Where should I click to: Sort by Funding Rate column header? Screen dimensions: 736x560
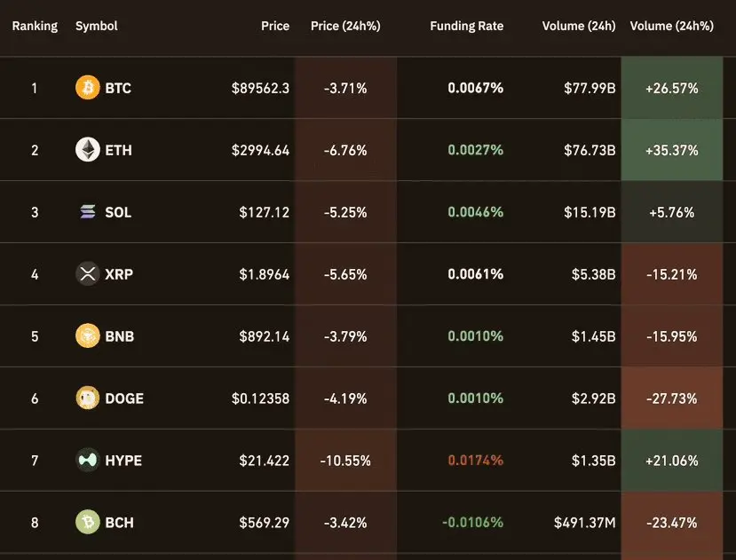pos(466,26)
